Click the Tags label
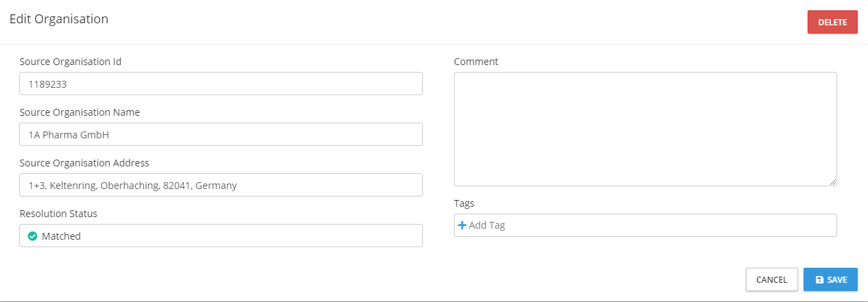Viewport: 868px width, 302px height. [x=464, y=203]
